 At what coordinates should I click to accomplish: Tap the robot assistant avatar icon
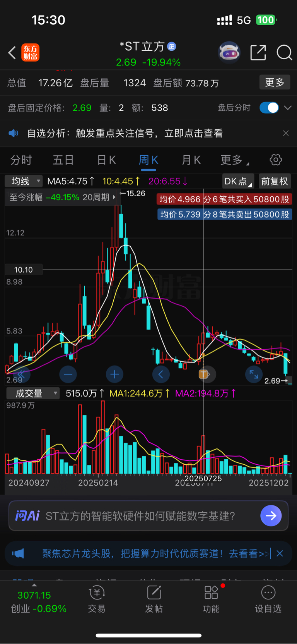point(229,52)
